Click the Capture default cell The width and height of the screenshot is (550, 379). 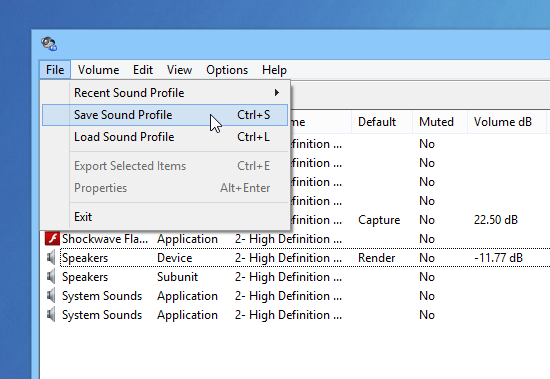379,220
